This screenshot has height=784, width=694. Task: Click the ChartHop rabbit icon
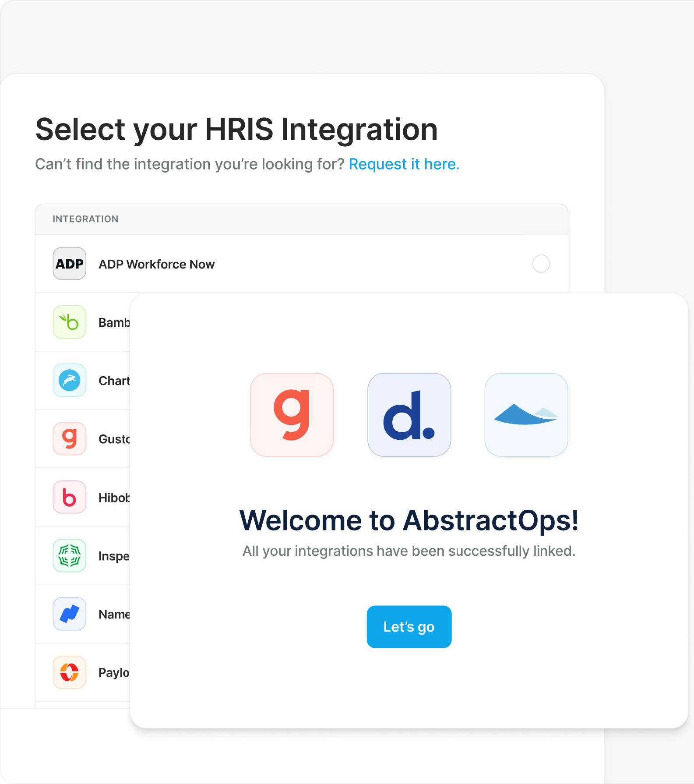pyautogui.click(x=69, y=380)
